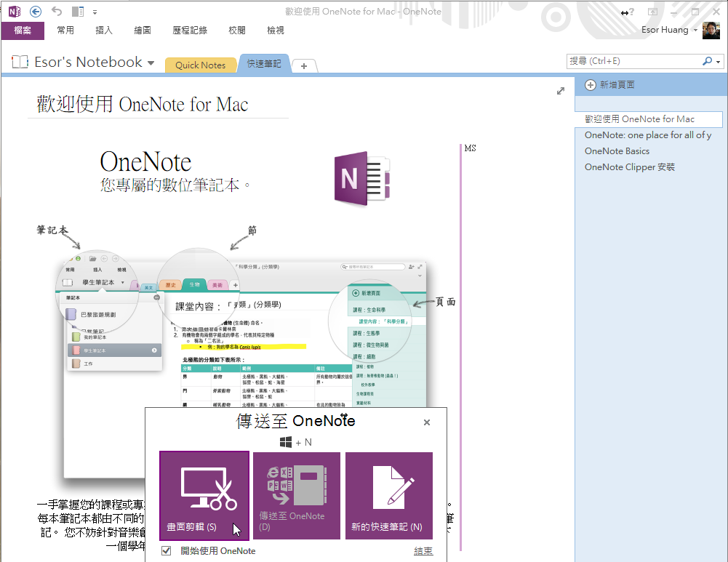Open OneNote Help with the question mark icon
The height and width of the screenshot is (562, 728).
tap(631, 12)
